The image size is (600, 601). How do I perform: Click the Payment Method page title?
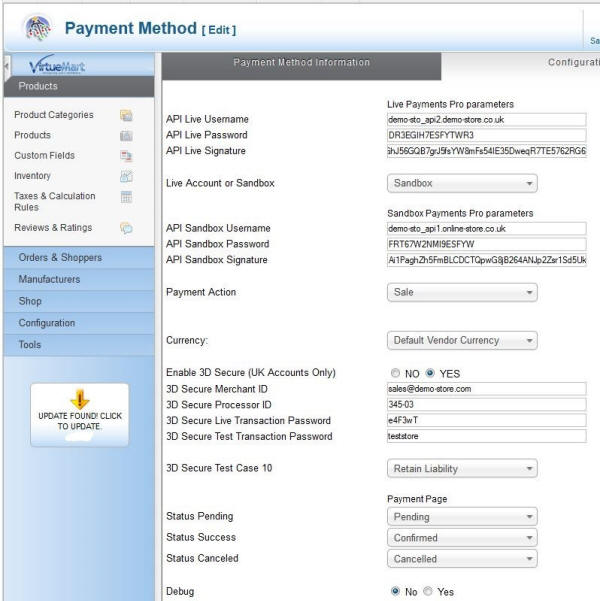click(130, 28)
